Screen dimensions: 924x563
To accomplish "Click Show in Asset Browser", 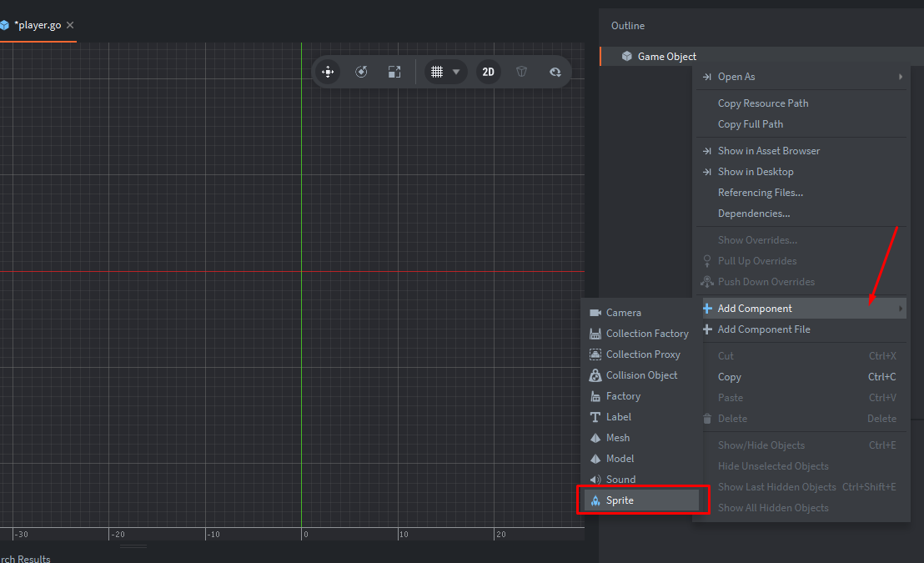I will click(768, 151).
